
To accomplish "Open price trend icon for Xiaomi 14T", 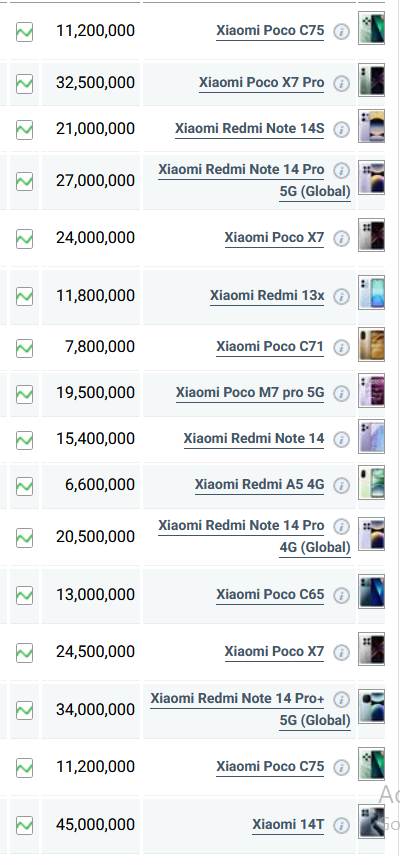I will point(24,825).
